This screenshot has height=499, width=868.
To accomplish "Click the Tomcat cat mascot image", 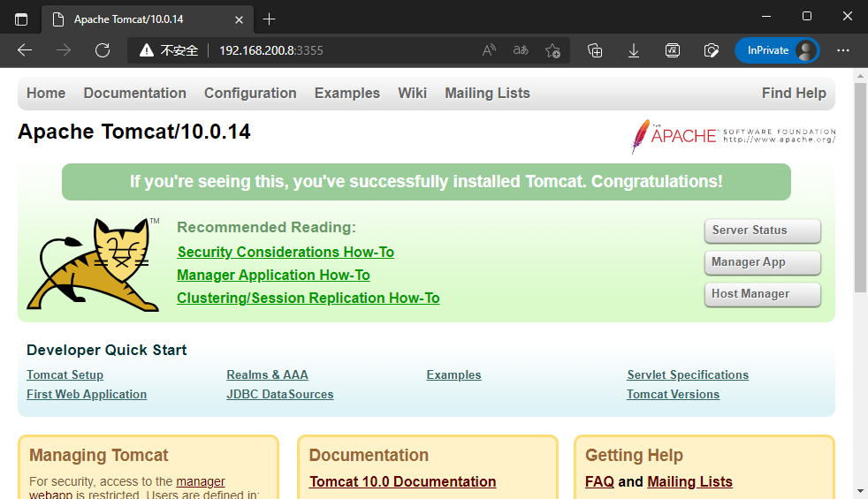I will pos(93,264).
